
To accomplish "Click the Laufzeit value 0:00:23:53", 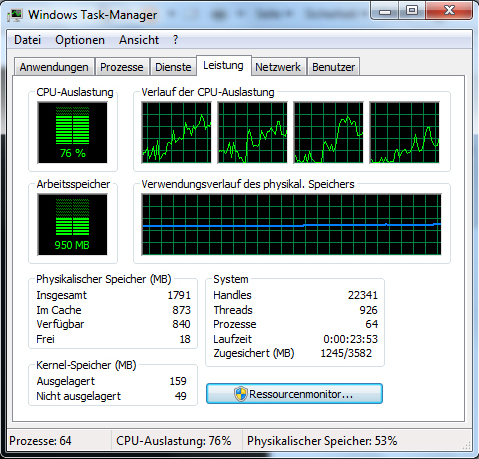I will click(350, 339).
